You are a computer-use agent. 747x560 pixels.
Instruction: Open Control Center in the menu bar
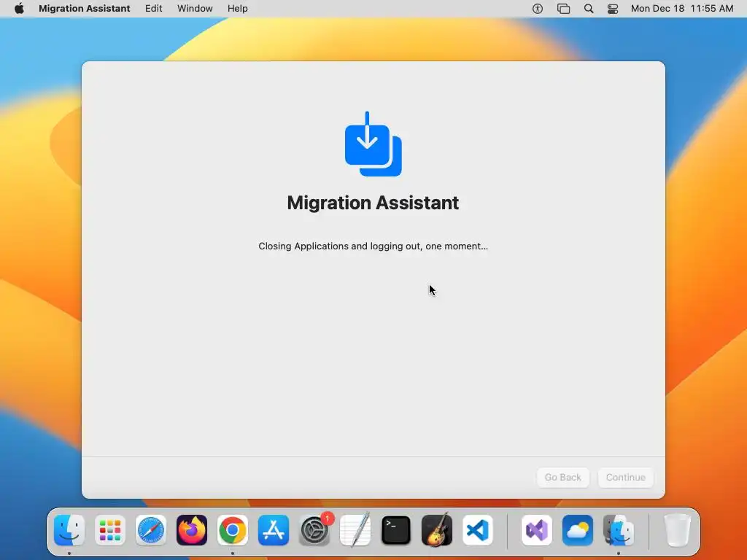(613, 9)
